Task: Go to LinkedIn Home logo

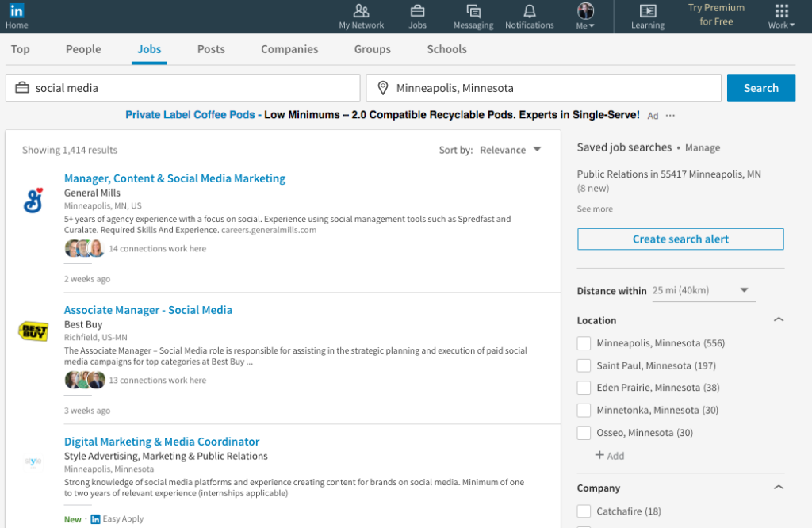Action: 17,10
